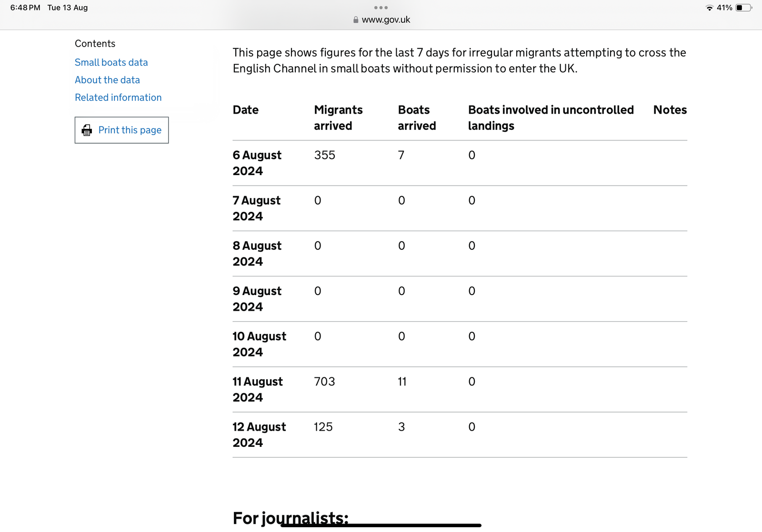Viewport: 762px width, 532px height.
Task: Select the 355 migrants value for 6 August
Action: click(324, 155)
